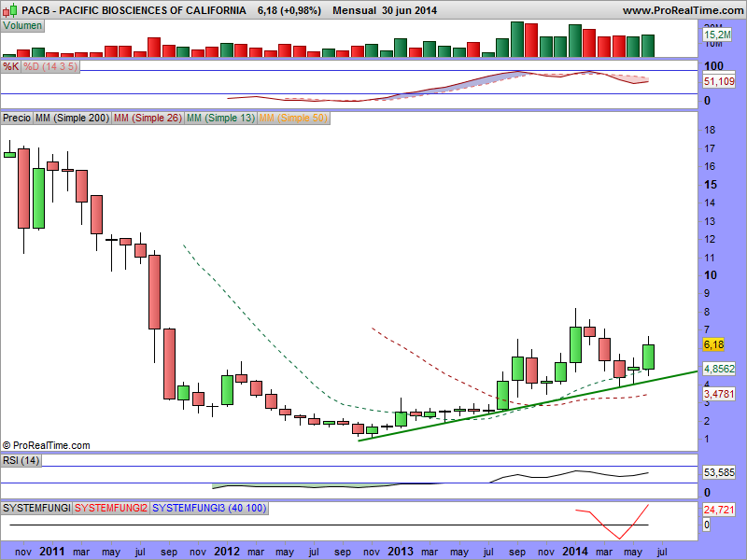The width and height of the screenshot is (747, 560).
Task: Click the Mensual timeframe text
Action: pos(354,10)
